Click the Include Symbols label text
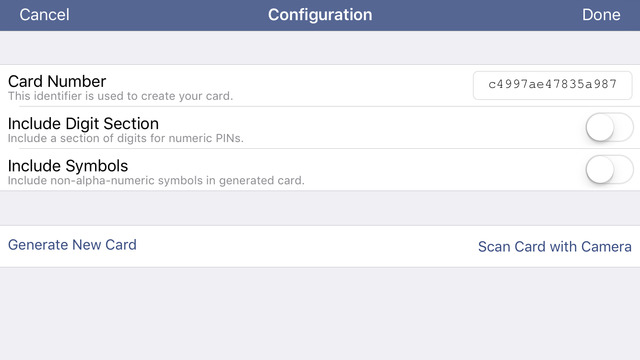 point(68,166)
